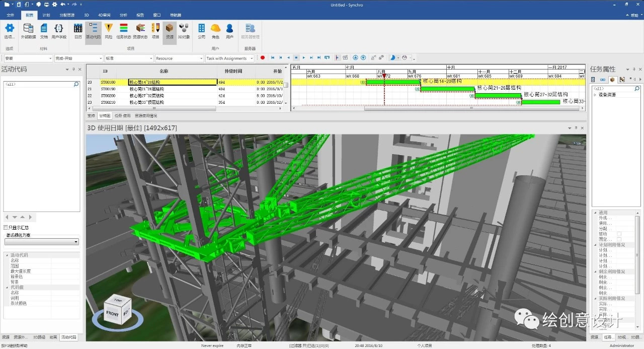Open the 标准 dropdown
Image resolution: width=644 pixels, height=349 pixels.
pos(128,58)
